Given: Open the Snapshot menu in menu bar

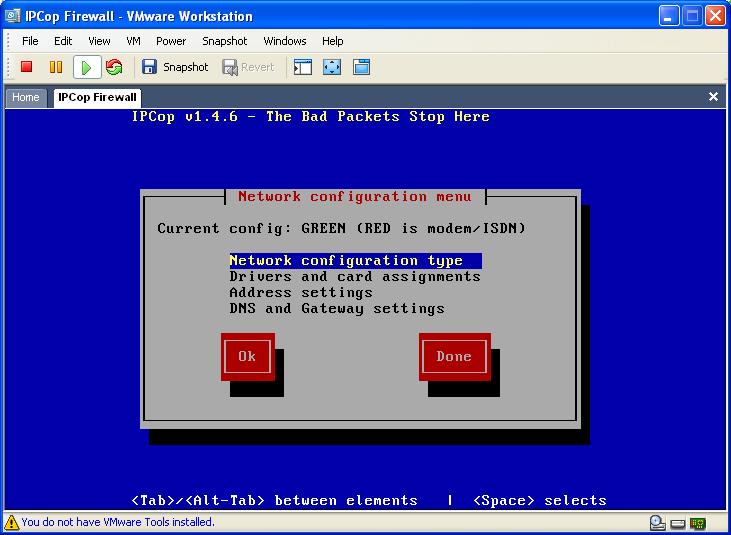Looking at the screenshot, I should (224, 41).
